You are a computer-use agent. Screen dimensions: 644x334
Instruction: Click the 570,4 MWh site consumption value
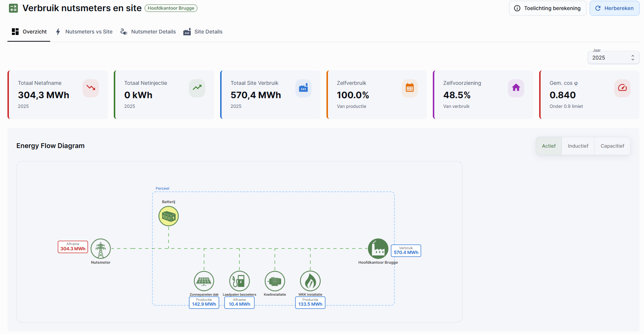(x=256, y=95)
